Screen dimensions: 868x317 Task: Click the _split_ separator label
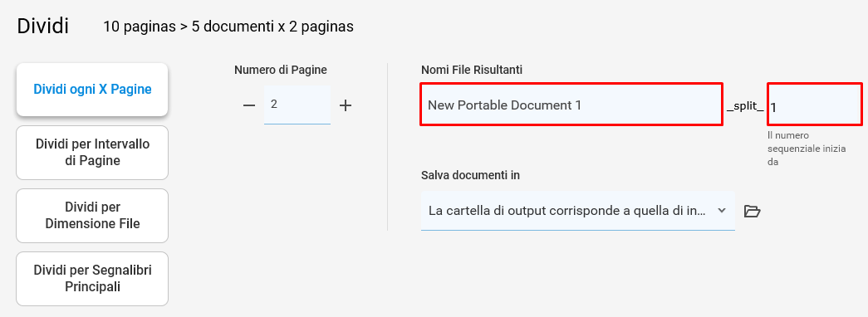[x=745, y=107]
